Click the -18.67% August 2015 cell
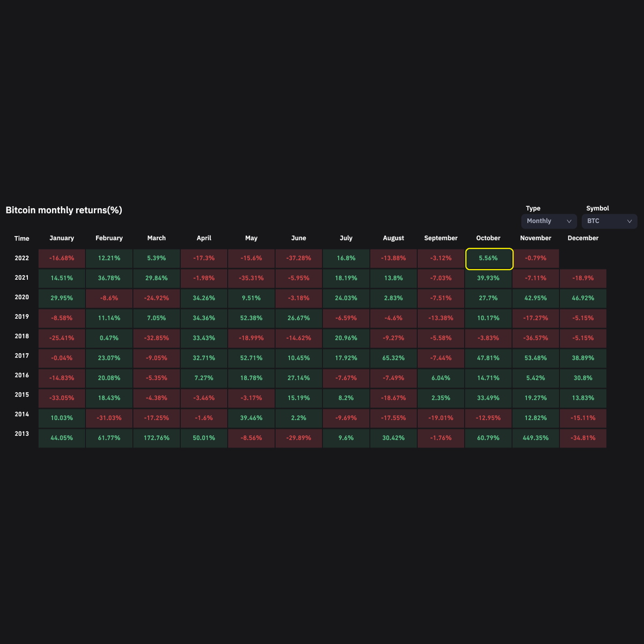The width and height of the screenshot is (644, 644). 393,398
